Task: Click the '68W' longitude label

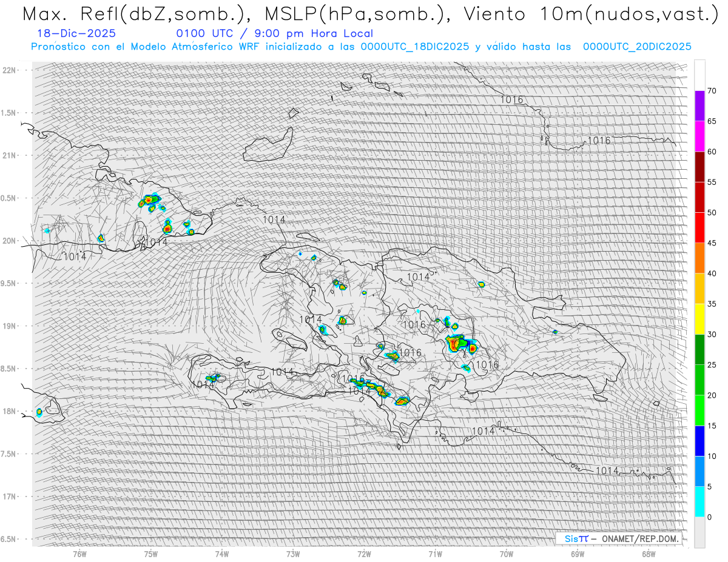Action: [x=649, y=554]
